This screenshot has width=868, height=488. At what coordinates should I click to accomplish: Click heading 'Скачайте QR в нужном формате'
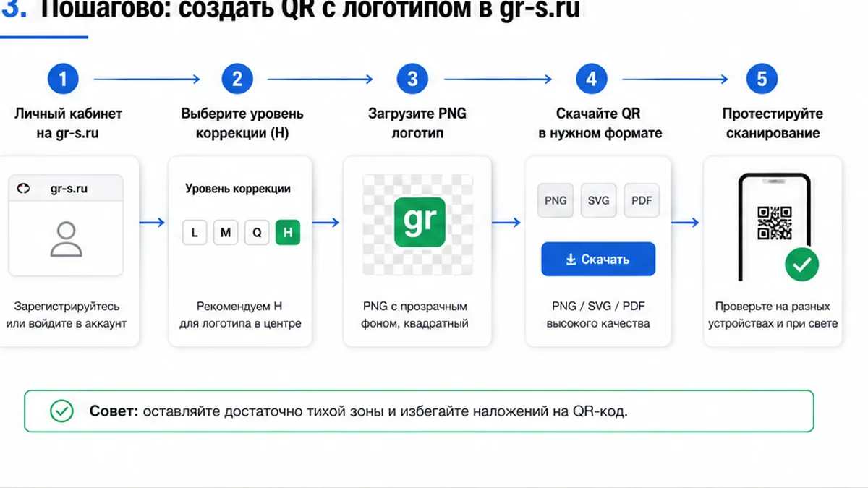pos(600,124)
